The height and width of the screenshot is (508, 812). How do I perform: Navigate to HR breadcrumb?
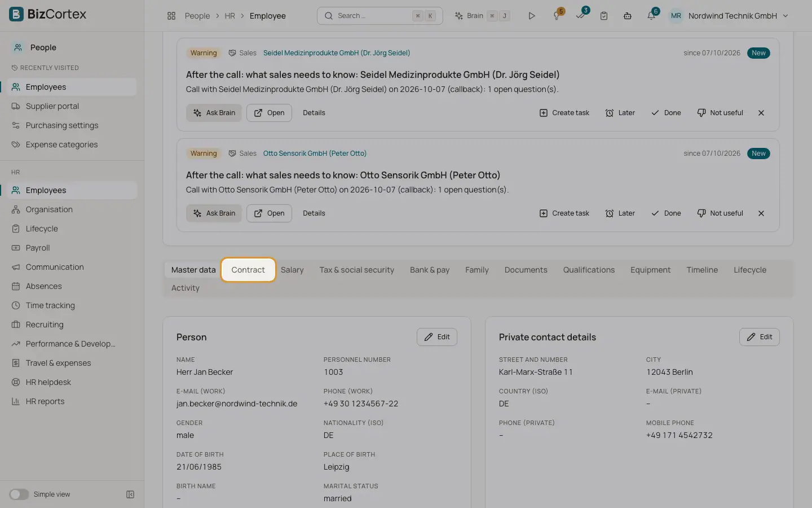pos(230,16)
